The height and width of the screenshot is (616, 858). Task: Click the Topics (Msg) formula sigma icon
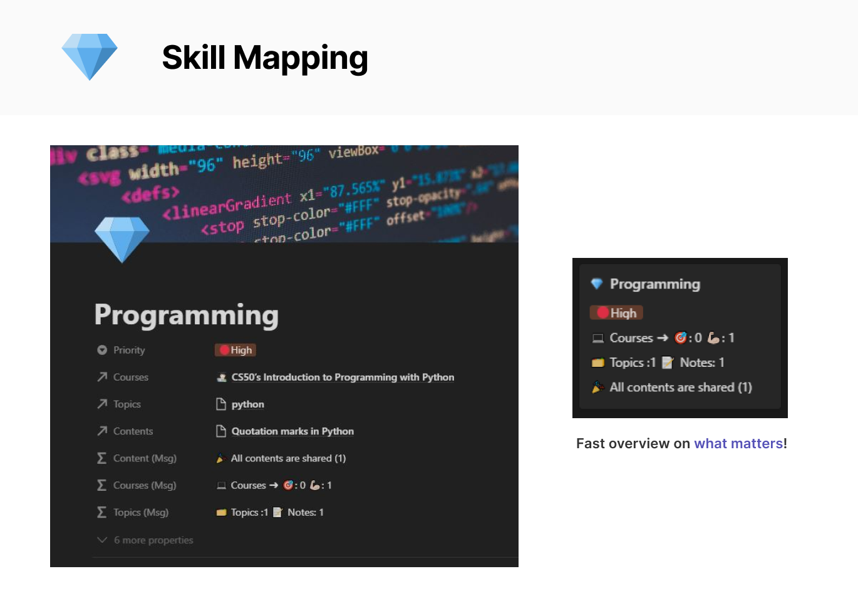click(102, 512)
